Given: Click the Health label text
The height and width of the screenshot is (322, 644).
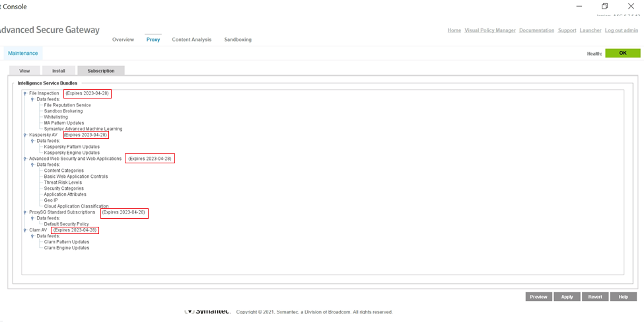Looking at the screenshot, I should [x=594, y=54].
